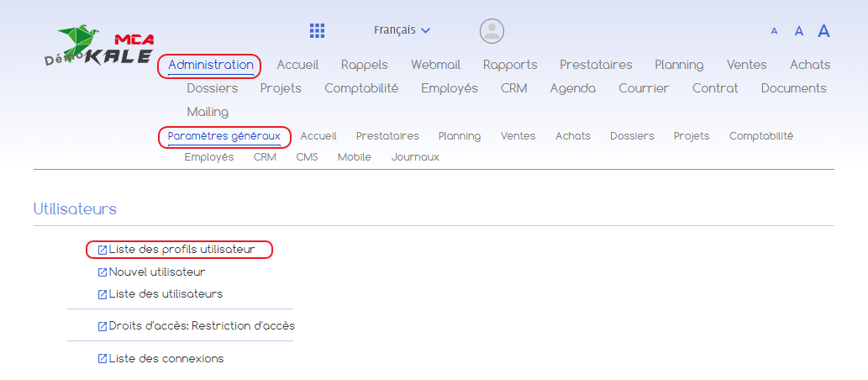Open Liste des profils utilisateur link

coord(181,250)
